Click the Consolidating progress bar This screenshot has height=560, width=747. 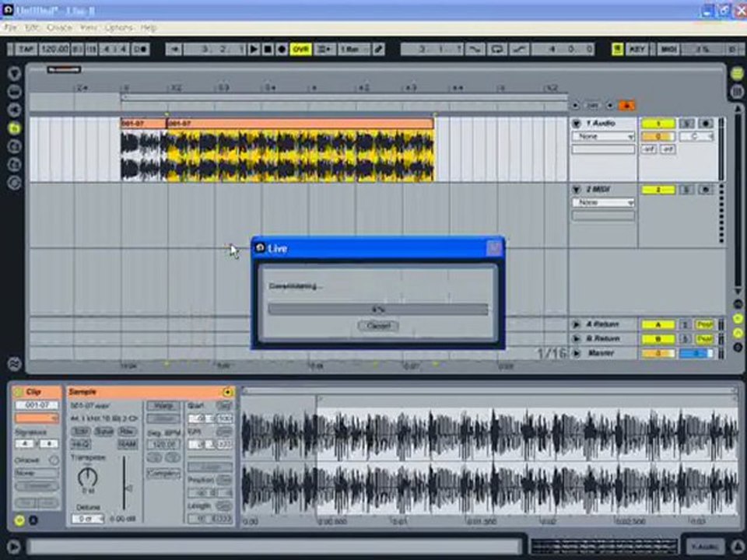tap(378, 310)
